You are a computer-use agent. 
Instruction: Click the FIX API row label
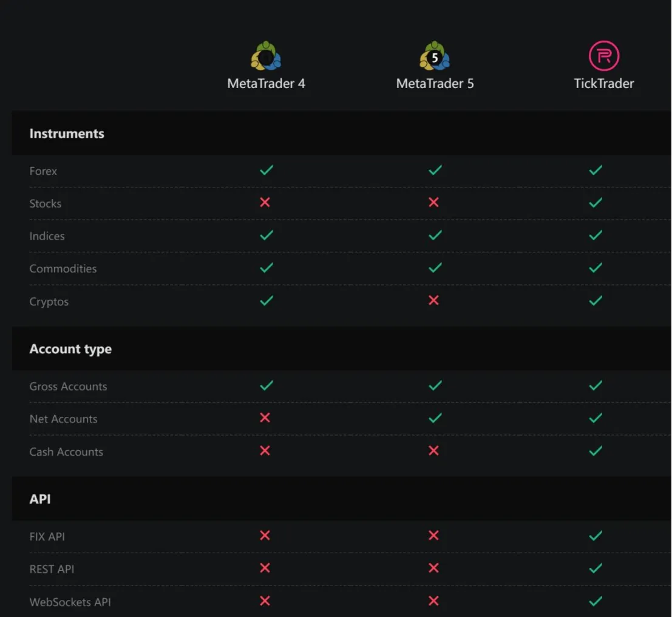pos(47,536)
